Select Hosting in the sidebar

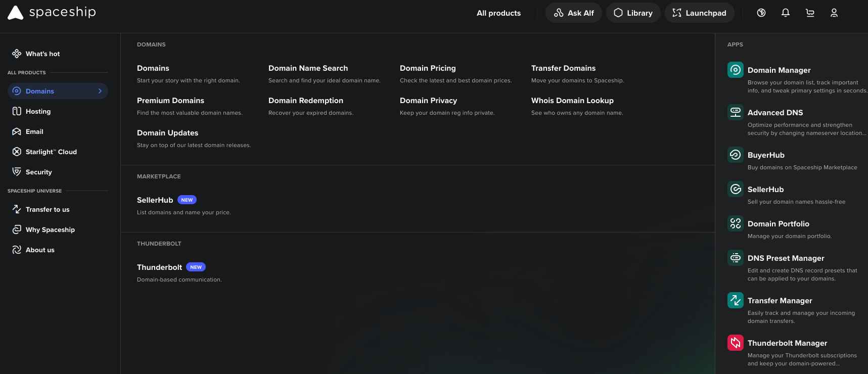pos(38,111)
